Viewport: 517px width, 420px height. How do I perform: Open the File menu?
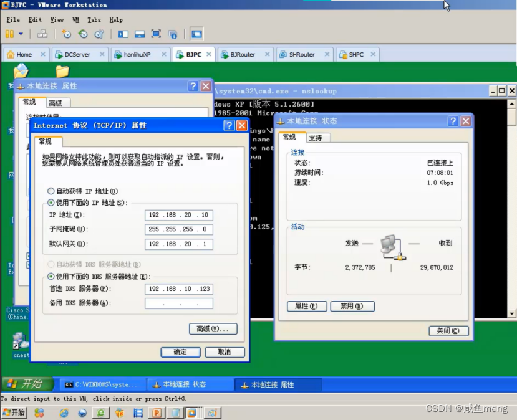pyautogui.click(x=13, y=20)
